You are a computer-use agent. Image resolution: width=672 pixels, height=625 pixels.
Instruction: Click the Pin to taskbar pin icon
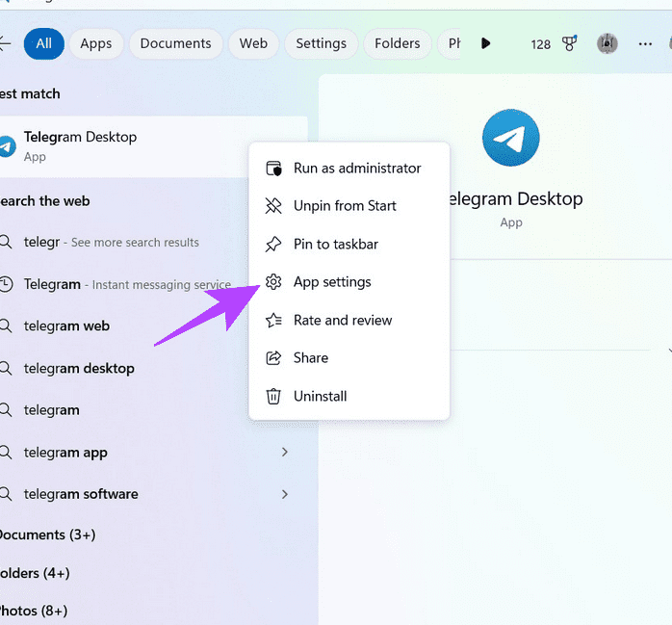(273, 244)
